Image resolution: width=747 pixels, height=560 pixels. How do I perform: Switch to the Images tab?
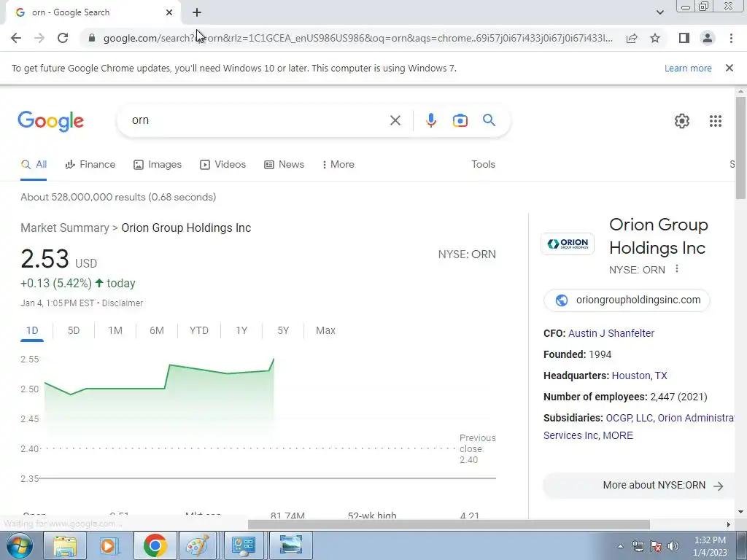(158, 165)
